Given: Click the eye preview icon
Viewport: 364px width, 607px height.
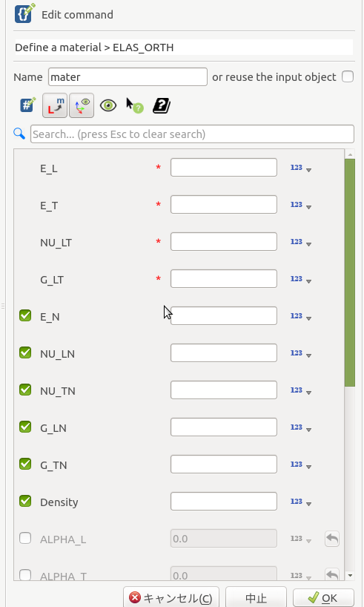Looking at the screenshot, I should [108, 105].
